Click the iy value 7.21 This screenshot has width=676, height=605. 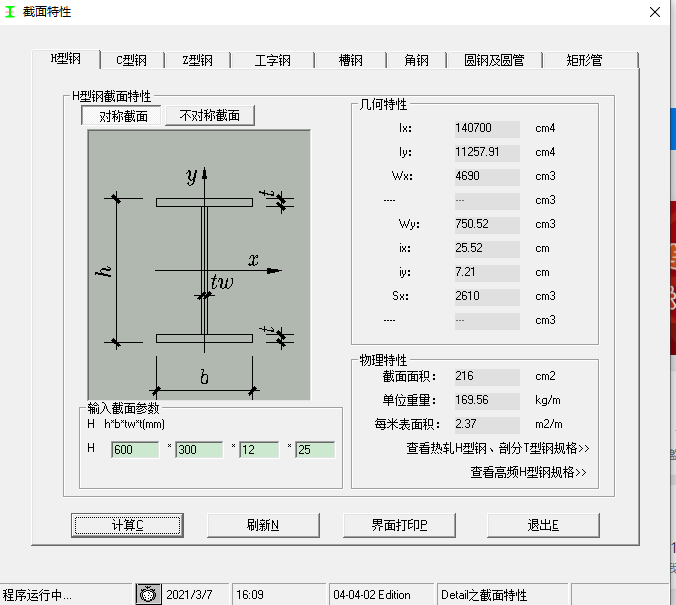click(x=487, y=273)
